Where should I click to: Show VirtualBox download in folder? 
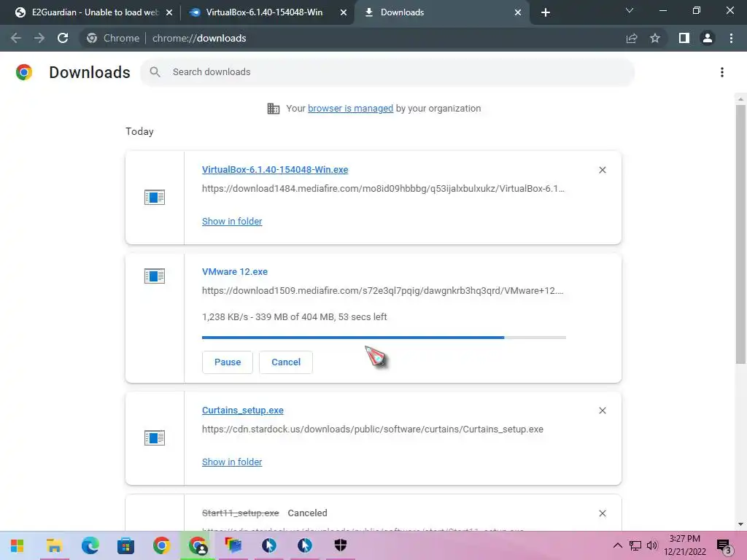(x=232, y=222)
